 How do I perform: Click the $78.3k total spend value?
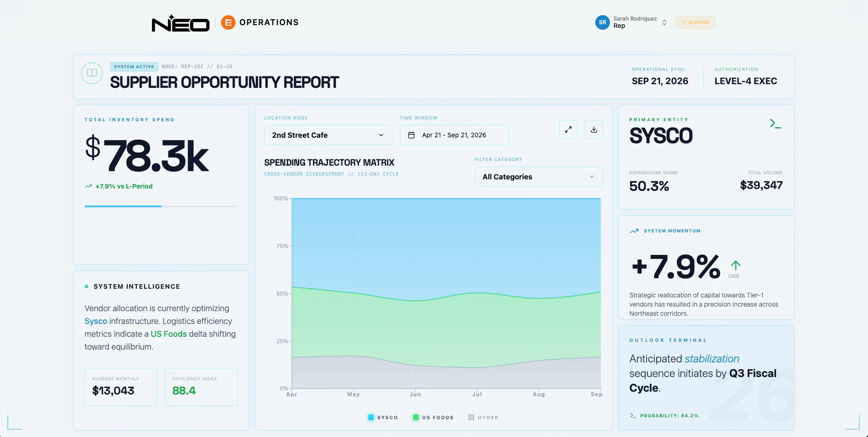click(x=147, y=156)
